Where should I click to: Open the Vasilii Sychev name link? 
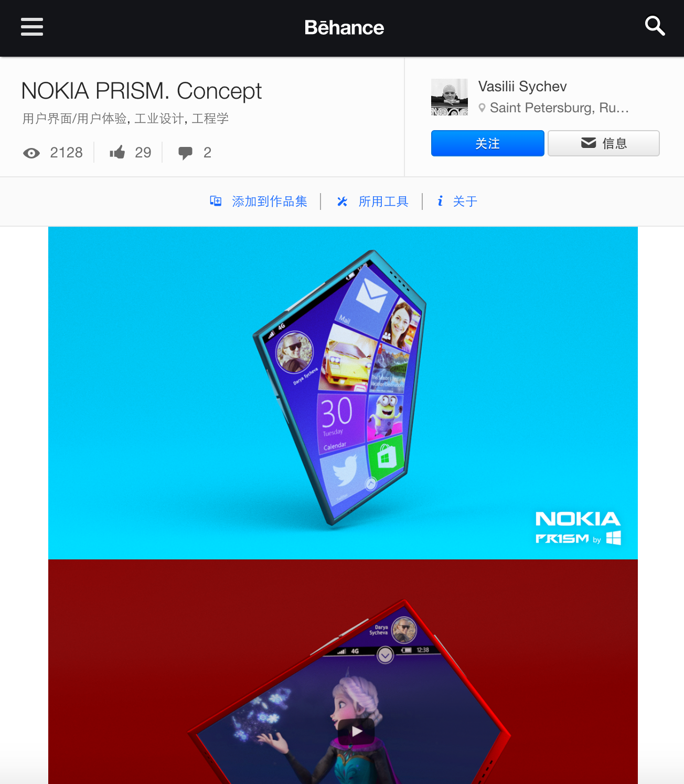click(x=522, y=87)
